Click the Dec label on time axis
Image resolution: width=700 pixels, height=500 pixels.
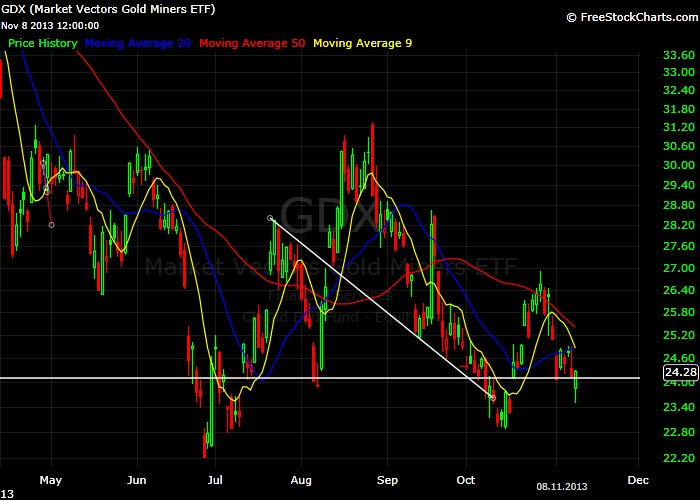(638, 480)
